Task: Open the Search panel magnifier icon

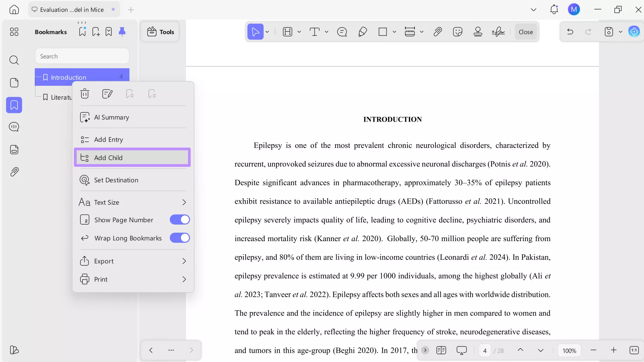Action: tap(14, 60)
